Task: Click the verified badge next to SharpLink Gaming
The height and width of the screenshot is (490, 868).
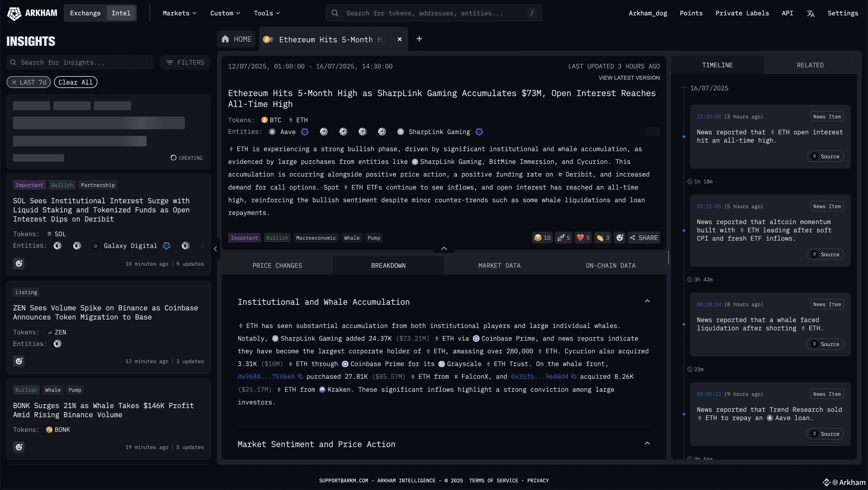Action: 479,132
